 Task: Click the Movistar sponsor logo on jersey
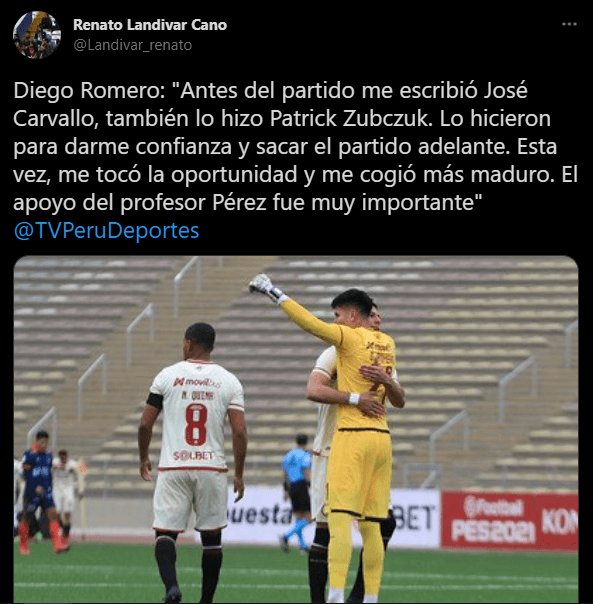197,382
